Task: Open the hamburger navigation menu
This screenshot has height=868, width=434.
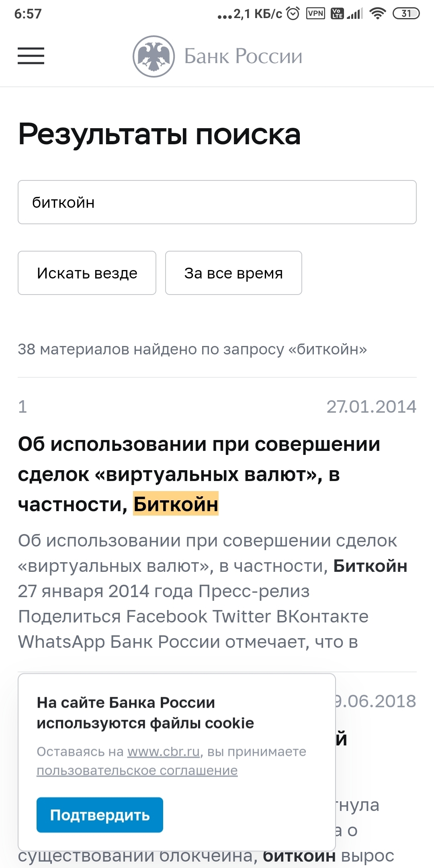Action: click(x=31, y=56)
